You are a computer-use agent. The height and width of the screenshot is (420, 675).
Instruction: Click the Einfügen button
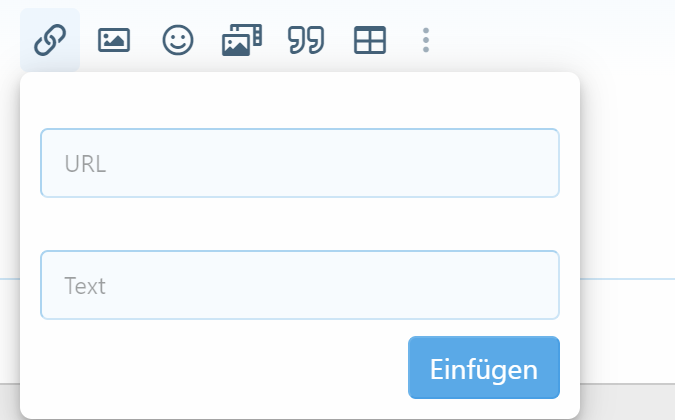click(x=484, y=368)
